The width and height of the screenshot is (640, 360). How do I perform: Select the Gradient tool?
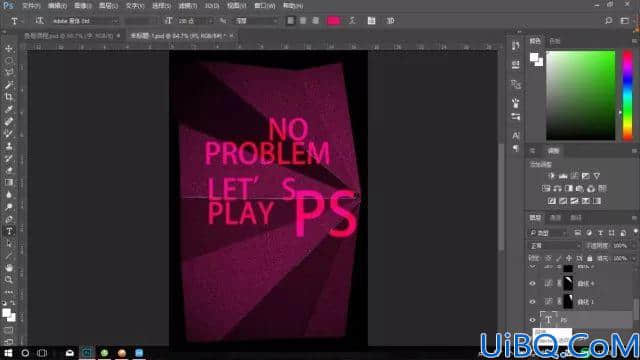click(x=9, y=182)
